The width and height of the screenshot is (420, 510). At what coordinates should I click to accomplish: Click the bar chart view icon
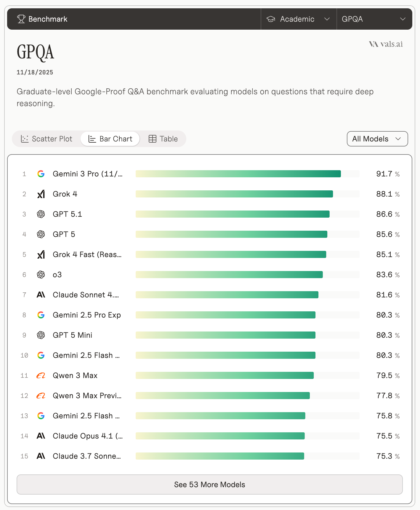pyautogui.click(x=92, y=138)
